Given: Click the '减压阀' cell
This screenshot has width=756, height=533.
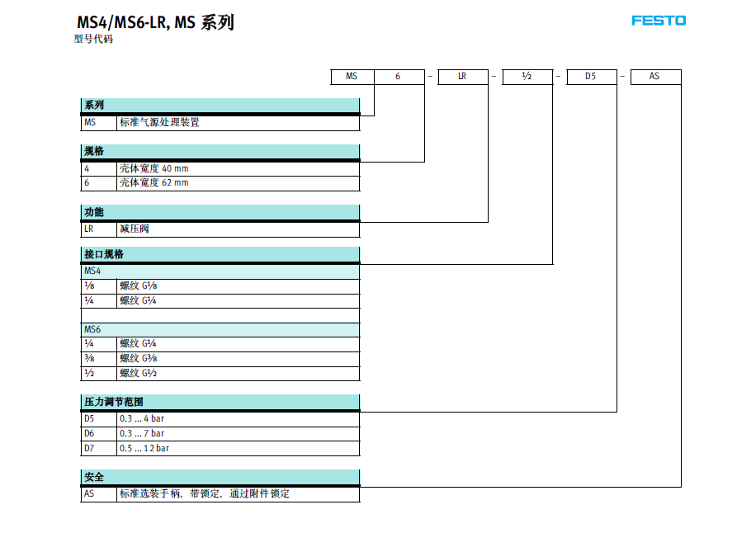Looking at the screenshot, I should [239, 229].
